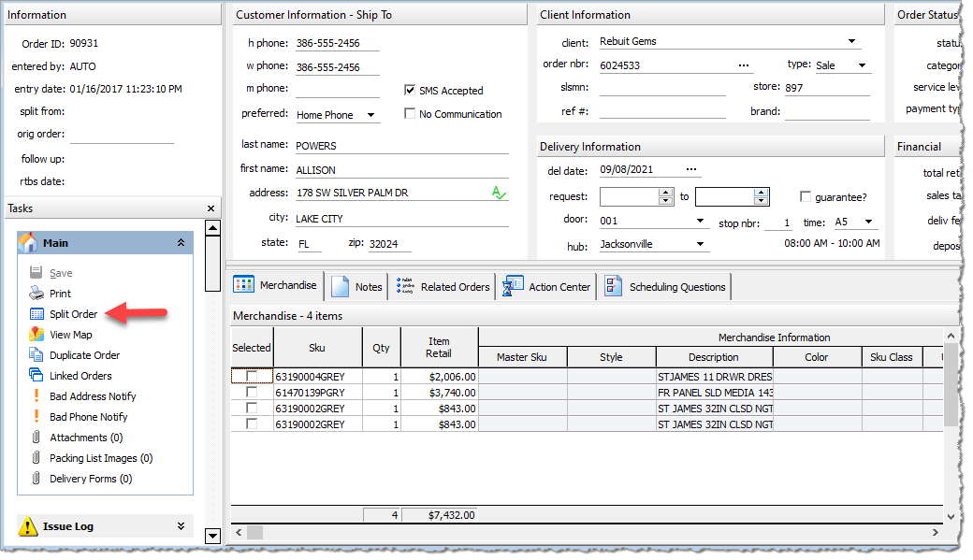Open the preferred phone dropdown
Image resolution: width=973 pixels, height=560 pixels.
point(371,115)
